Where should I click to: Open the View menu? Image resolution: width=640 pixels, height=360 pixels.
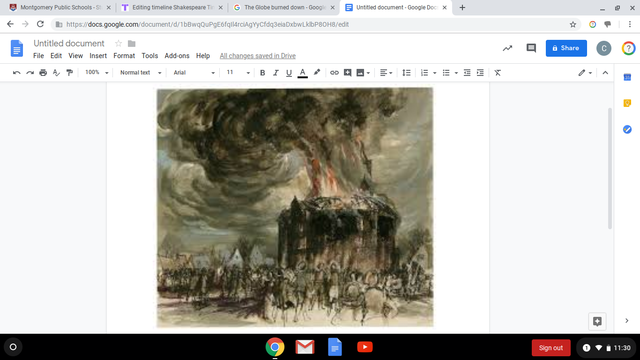[x=76, y=56]
